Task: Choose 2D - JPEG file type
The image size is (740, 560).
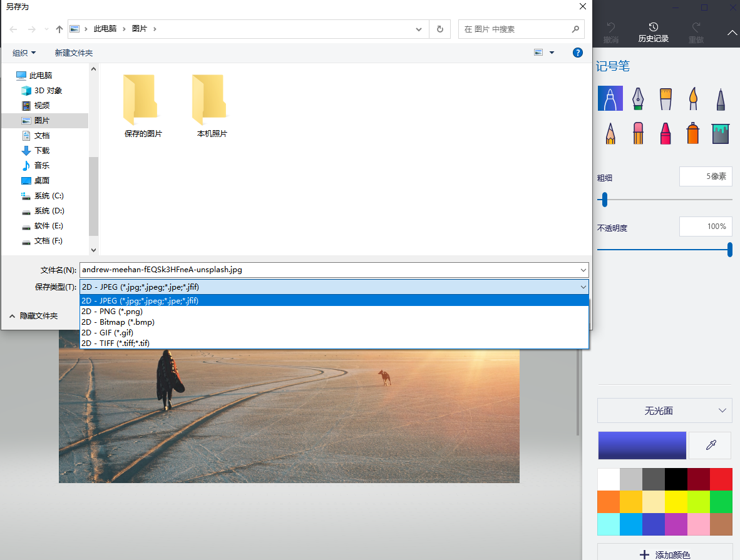Action: (x=334, y=300)
